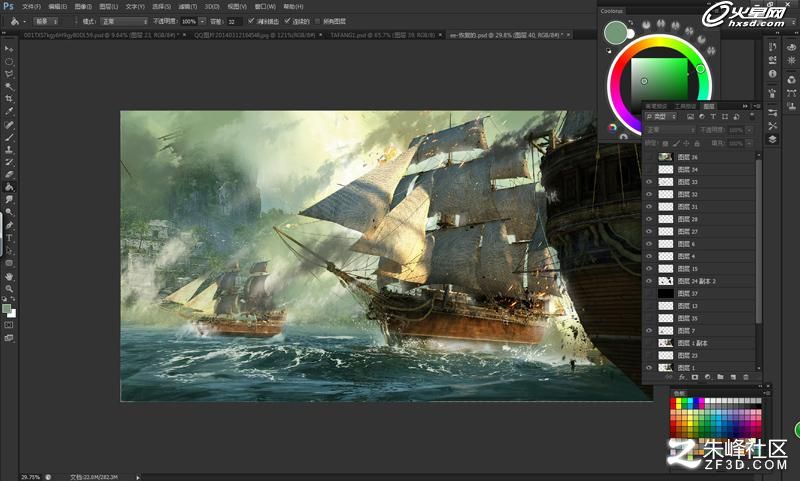Image resolution: width=800 pixels, height=481 pixels.
Task: Select the Move tool
Action: tap(9, 48)
